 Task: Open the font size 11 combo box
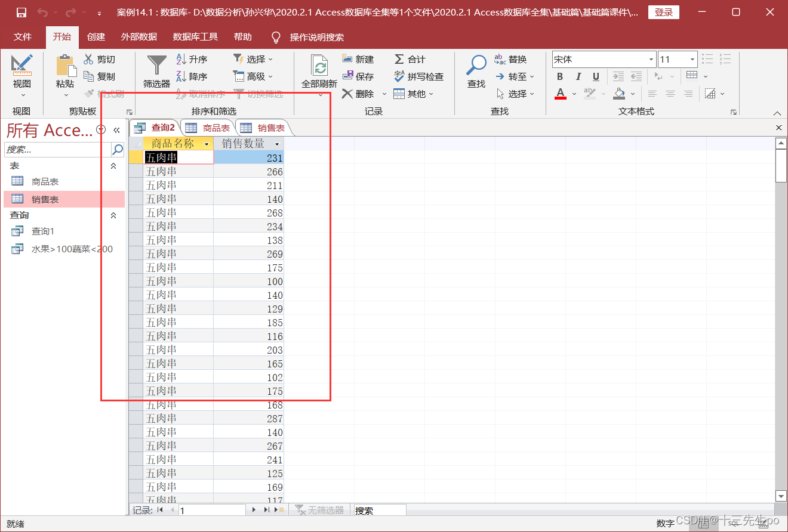pyautogui.click(x=678, y=59)
